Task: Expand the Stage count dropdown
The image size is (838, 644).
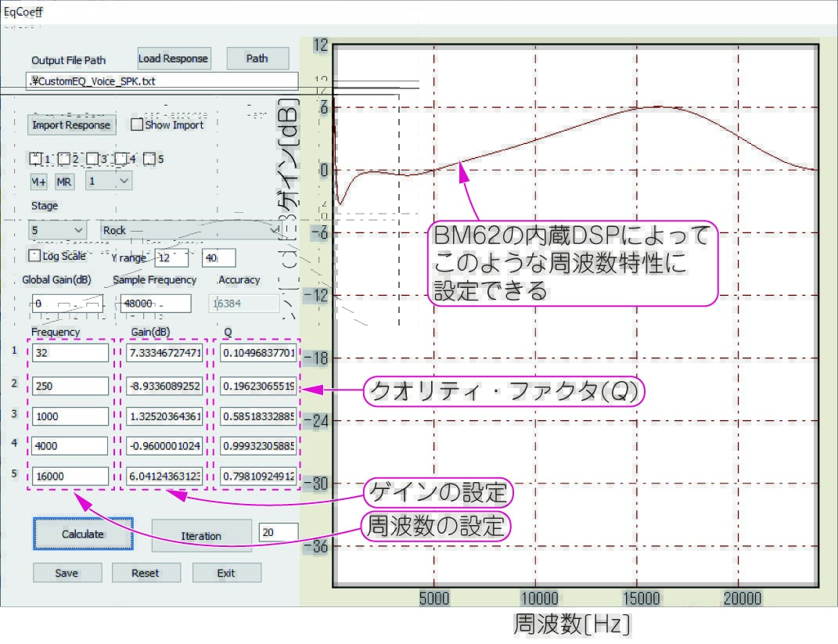Action: tap(58, 230)
